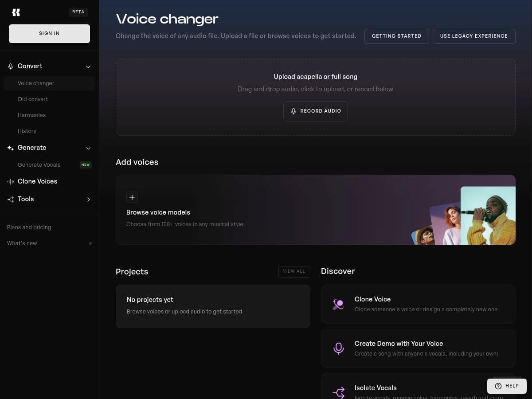Open History in the sidebar
This screenshot has height=399, width=532.
(x=49, y=131)
